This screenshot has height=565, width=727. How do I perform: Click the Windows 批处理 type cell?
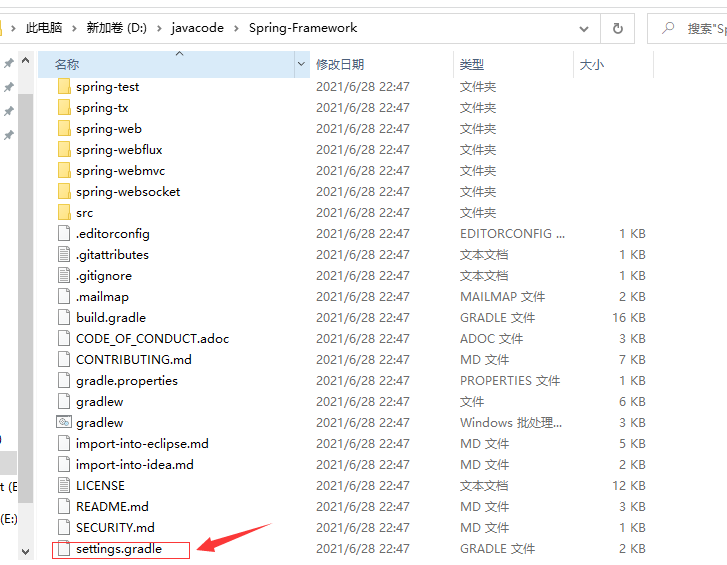click(510, 422)
